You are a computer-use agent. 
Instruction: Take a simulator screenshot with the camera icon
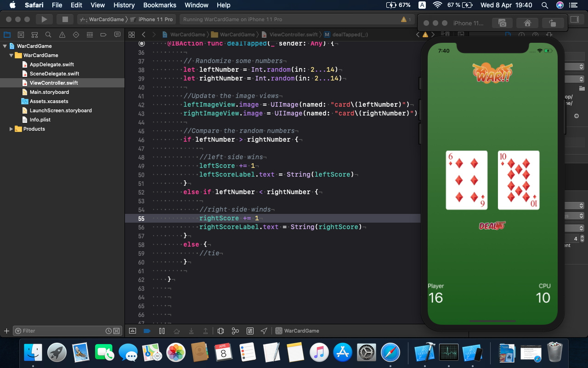tap(502, 23)
